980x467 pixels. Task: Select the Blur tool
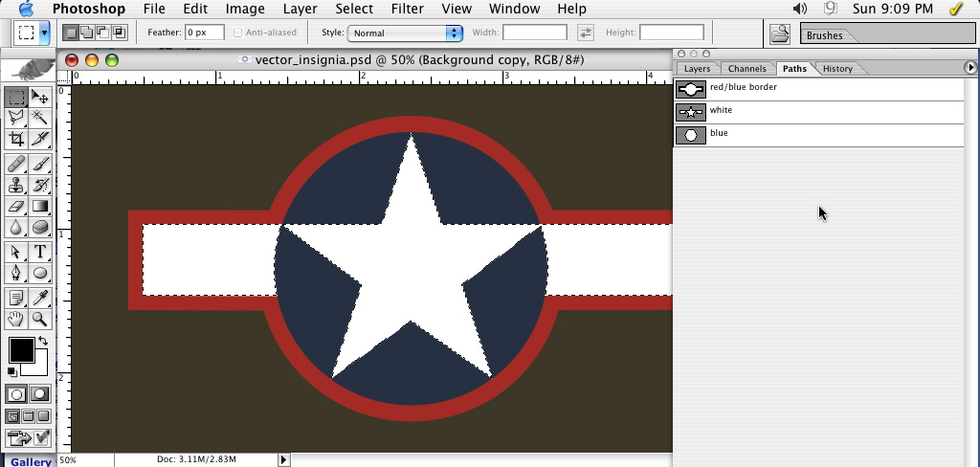coord(17,227)
